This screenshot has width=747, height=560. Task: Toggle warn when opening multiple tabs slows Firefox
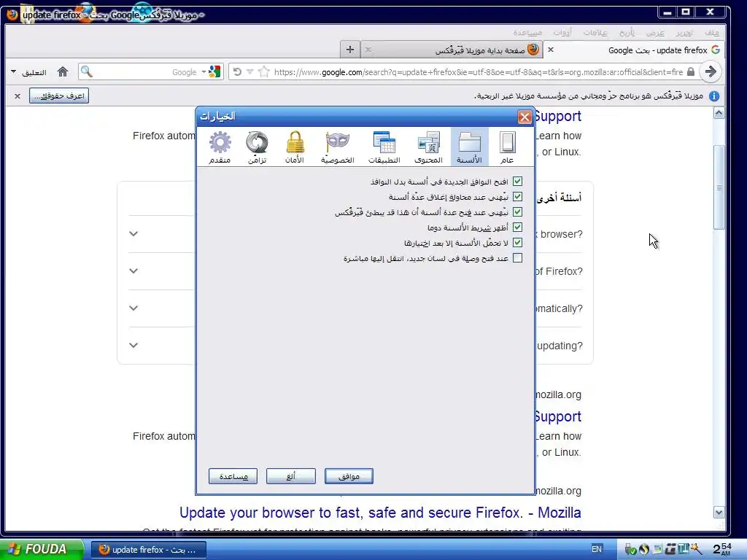click(518, 212)
